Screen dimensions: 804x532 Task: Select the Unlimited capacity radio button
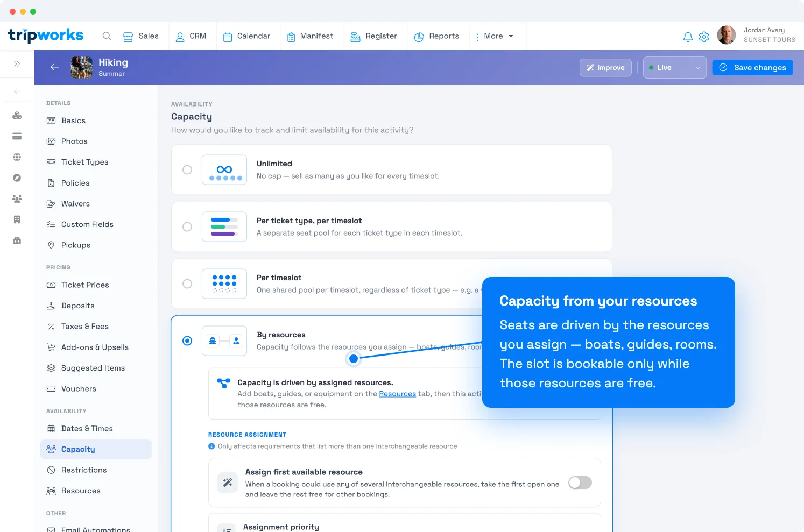pos(187,170)
